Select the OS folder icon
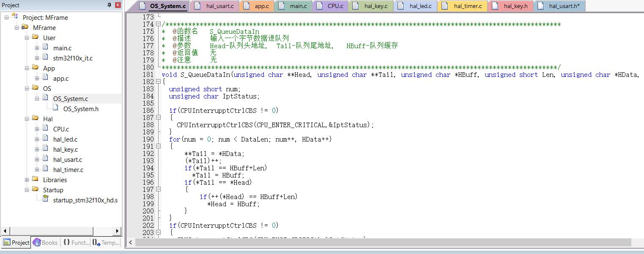 click(x=35, y=88)
